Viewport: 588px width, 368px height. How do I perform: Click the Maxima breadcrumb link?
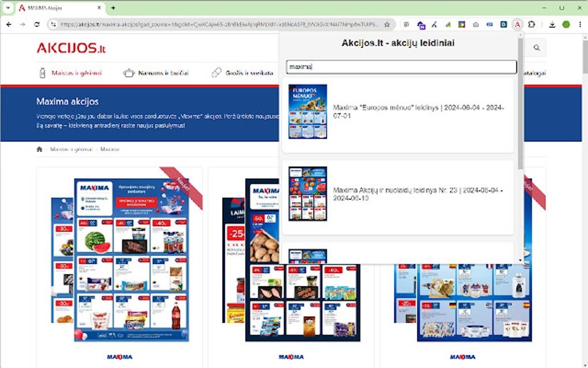[111, 149]
